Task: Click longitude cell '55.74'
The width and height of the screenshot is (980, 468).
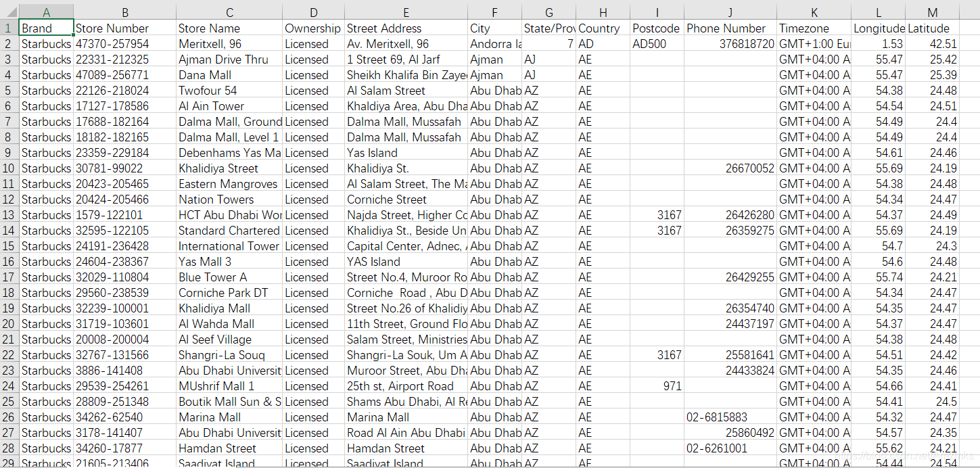Action: pyautogui.click(x=878, y=277)
